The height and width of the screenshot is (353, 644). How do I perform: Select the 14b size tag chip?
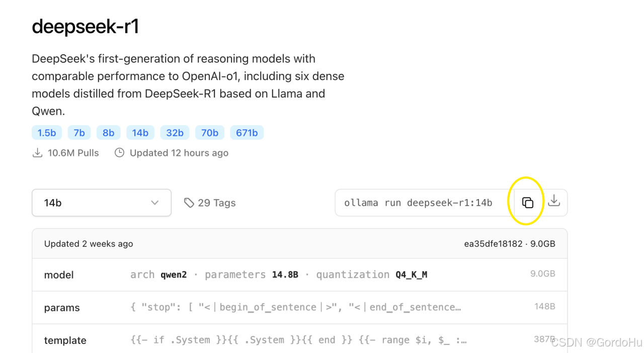point(140,133)
